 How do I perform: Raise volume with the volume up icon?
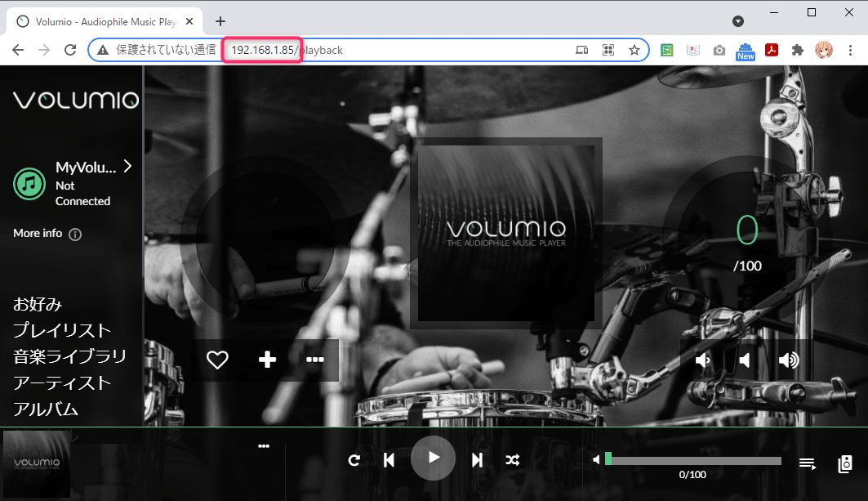pyautogui.click(x=789, y=360)
